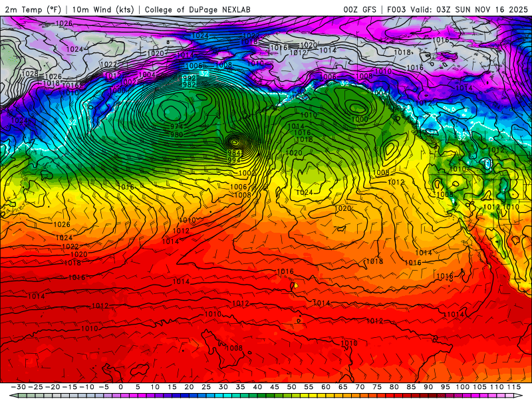This screenshot has width=532, height=399.
Task: Select the 5 temperature scale label
Action: click(x=138, y=387)
